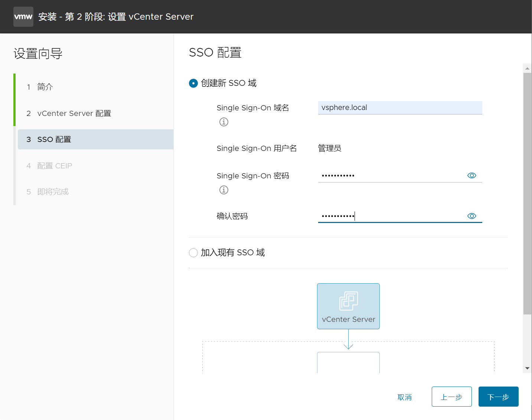Click the 取消 link
Viewport: 532px width, 420px height.
(405, 397)
